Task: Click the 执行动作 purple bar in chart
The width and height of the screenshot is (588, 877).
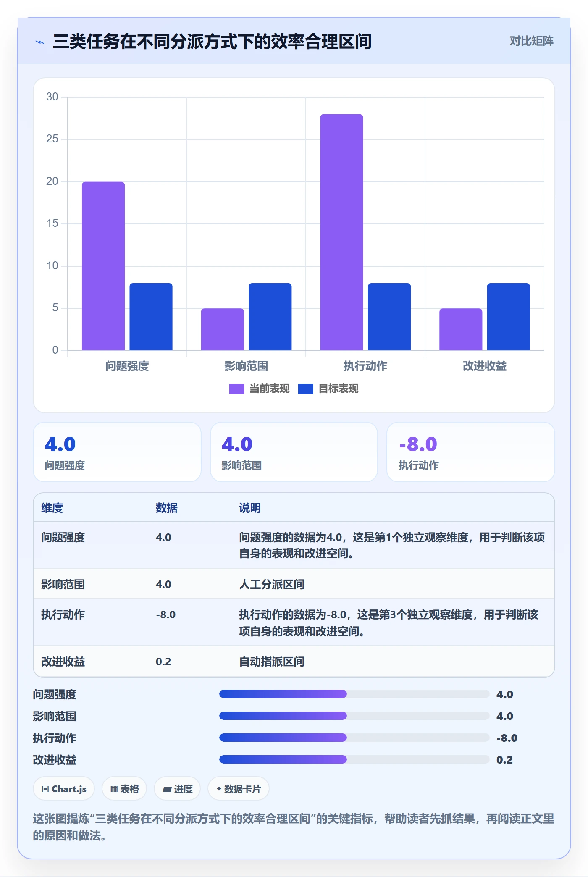Action: click(x=341, y=232)
